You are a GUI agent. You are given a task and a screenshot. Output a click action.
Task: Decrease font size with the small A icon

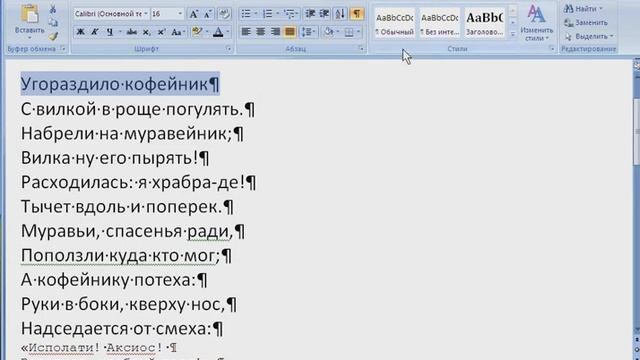pos(208,14)
